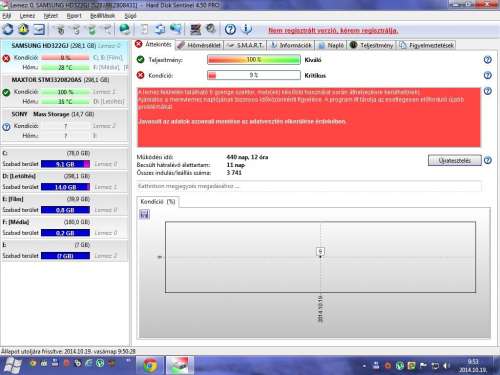Click the networked monitors toolbar icon
This screenshot has width=500, height=375.
coord(176,30)
